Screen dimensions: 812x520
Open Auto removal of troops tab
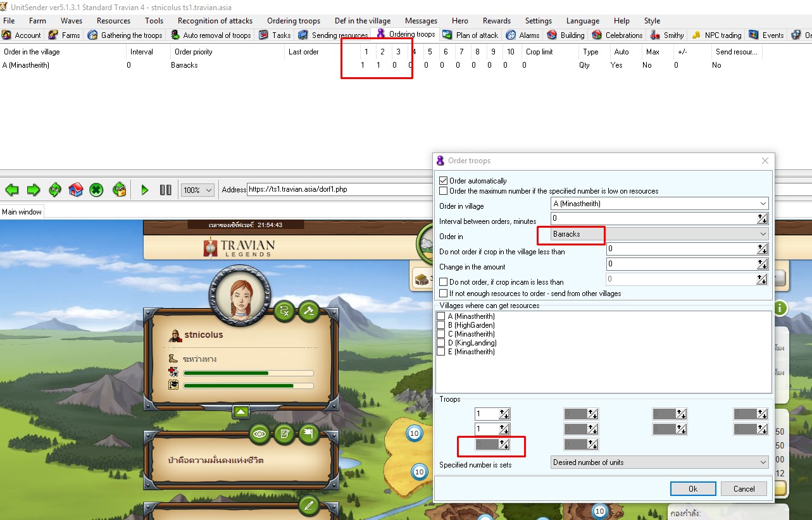[x=211, y=35]
